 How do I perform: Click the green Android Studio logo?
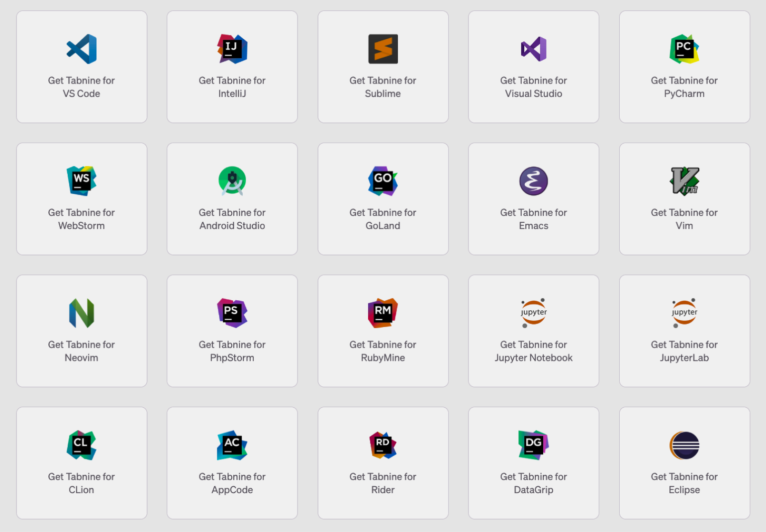click(x=232, y=181)
